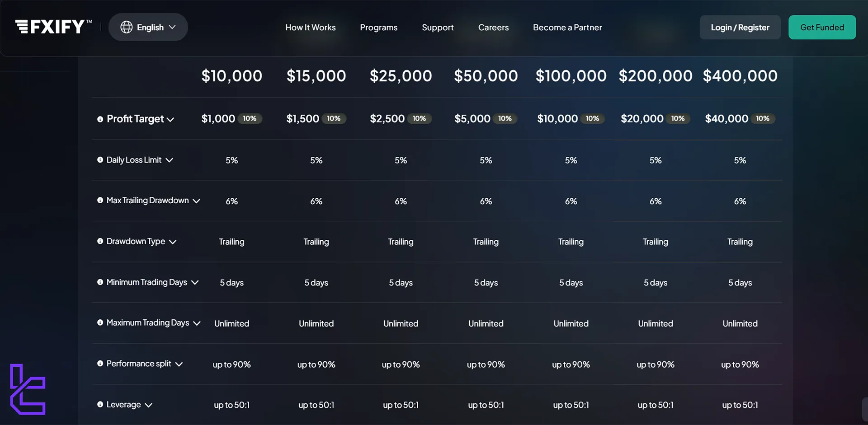
Task: Select the $15,000 account size header
Action: pos(316,76)
